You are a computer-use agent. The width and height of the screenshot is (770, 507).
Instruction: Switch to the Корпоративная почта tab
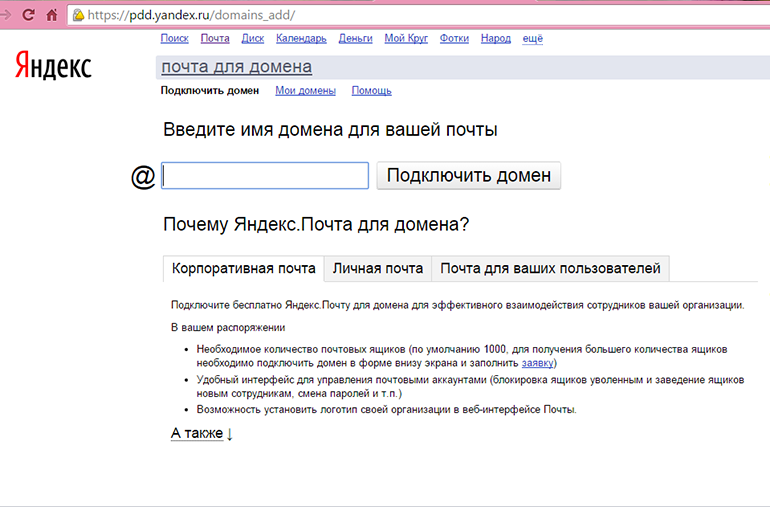point(244,269)
